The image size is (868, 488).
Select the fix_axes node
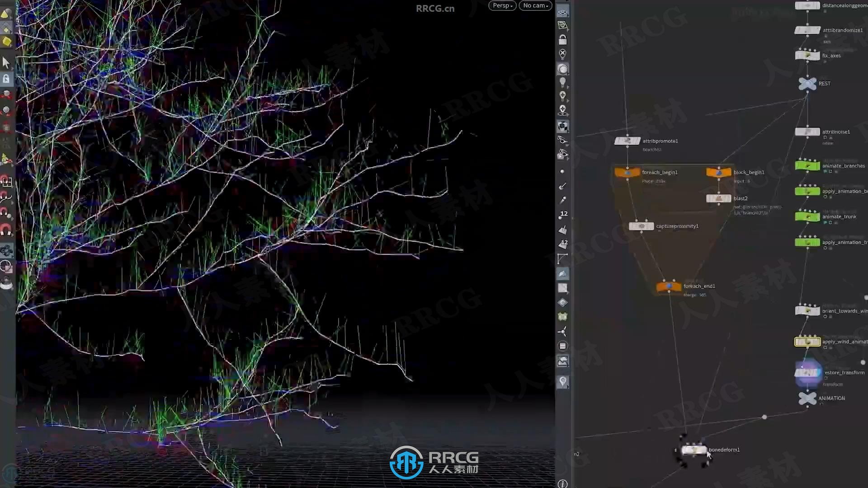(x=807, y=56)
